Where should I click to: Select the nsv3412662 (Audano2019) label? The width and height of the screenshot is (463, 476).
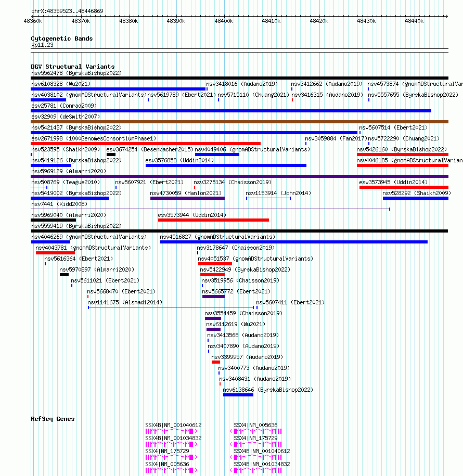pos(327,84)
